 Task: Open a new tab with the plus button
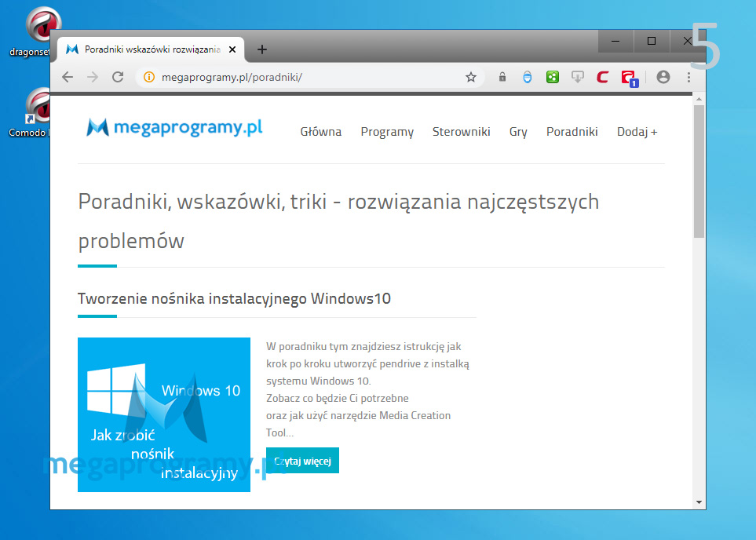point(261,49)
